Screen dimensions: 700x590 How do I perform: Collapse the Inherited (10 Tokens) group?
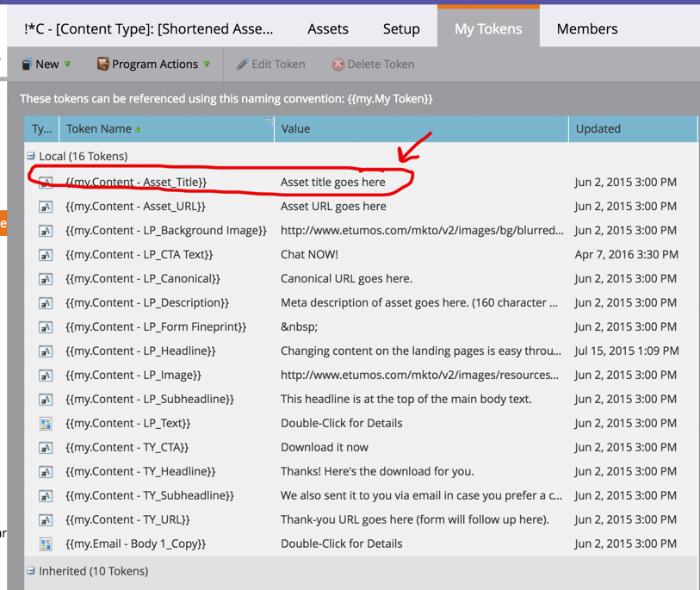31,570
